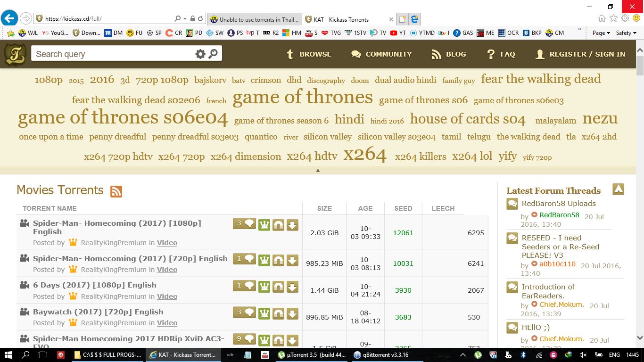
Task: Expand the address bar search dropdown arrow
Action: coord(185,19)
